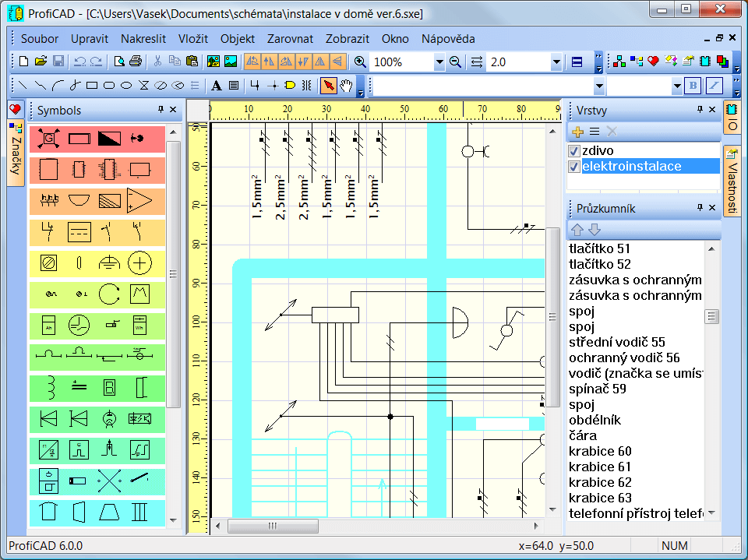Click the zoom out magnifier icon
748x560 pixels.
[x=456, y=62]
